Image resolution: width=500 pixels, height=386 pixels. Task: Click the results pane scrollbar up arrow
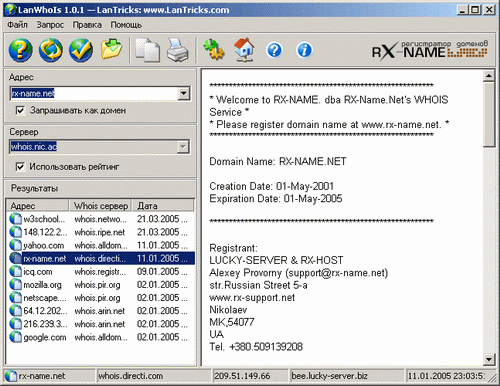[x=489, y=76]
